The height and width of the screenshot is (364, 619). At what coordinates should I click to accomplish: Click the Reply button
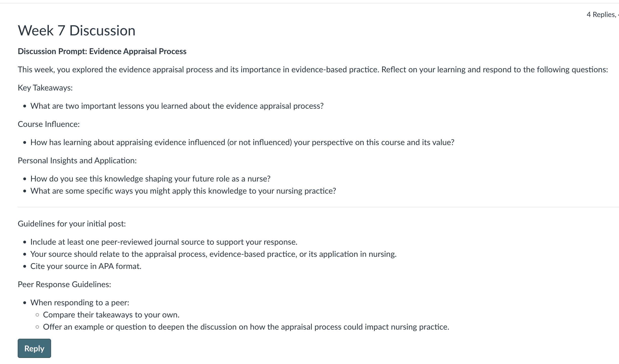[x=34, y=348]
